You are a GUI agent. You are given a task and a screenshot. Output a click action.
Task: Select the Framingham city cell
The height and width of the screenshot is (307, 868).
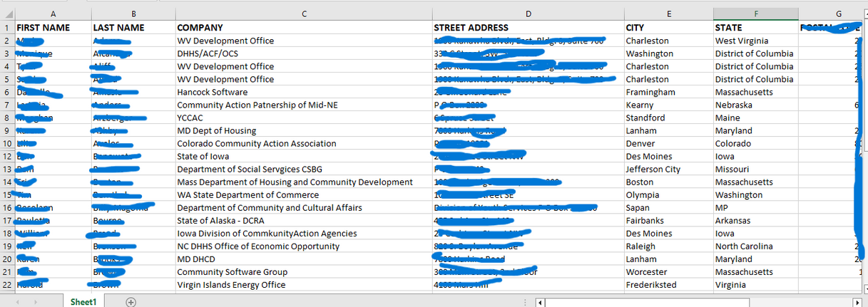point(668,92)
